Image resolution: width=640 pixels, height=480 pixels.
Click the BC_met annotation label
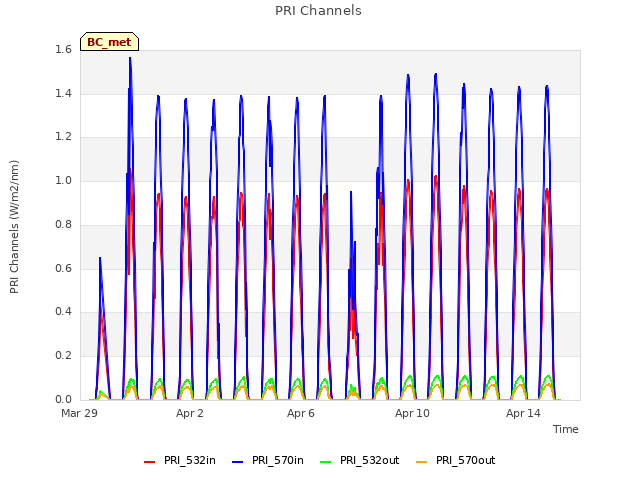click(x=109, y=42)
